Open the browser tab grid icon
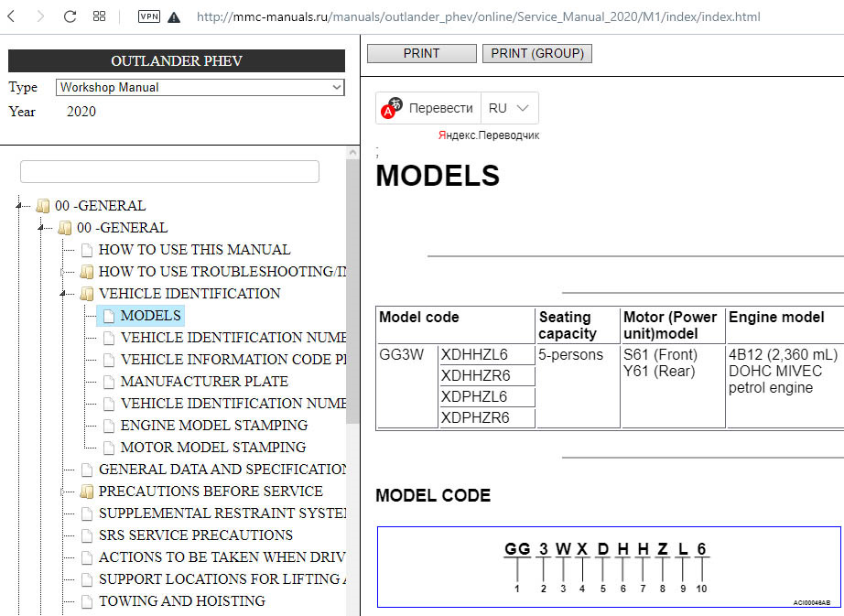The height and width of the screenshot is (616, 844). tap(99, 16)
